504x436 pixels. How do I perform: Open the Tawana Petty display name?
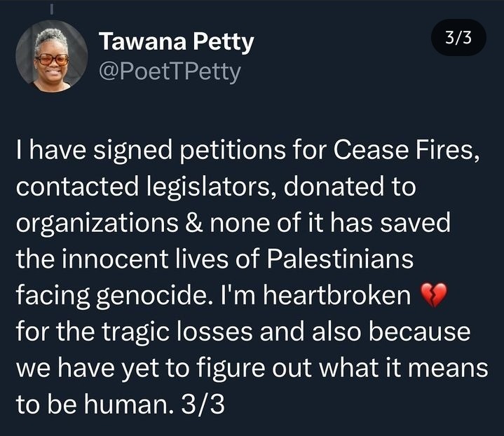pyautogui.click(x=176, y=43)
